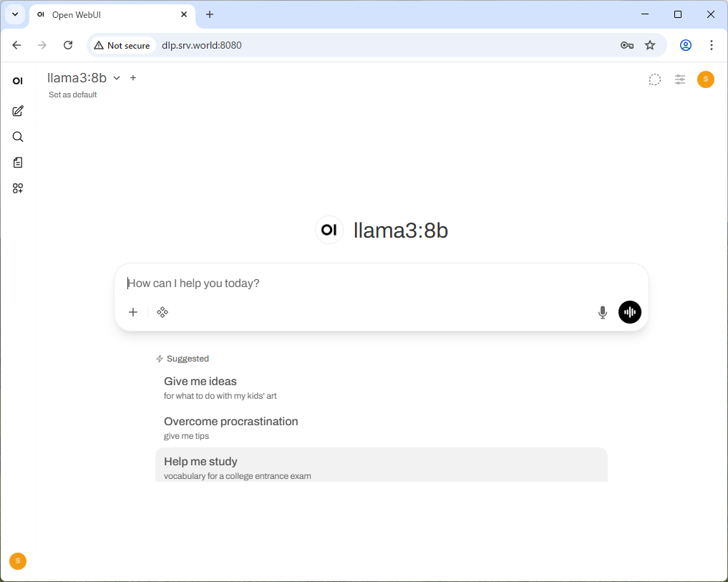Click the Open WebUI logo in sidebar
This screenshot has height=582, width=728.
(18, 81)
